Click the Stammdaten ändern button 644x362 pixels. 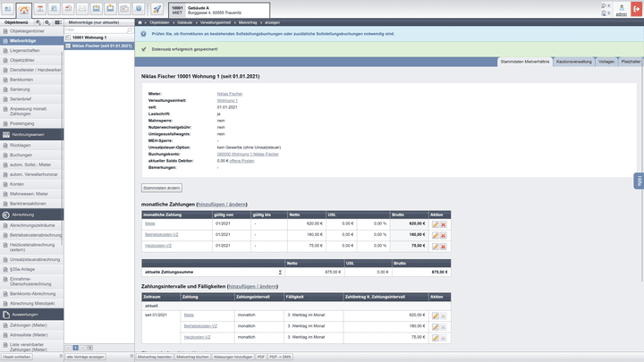(162, 188)
